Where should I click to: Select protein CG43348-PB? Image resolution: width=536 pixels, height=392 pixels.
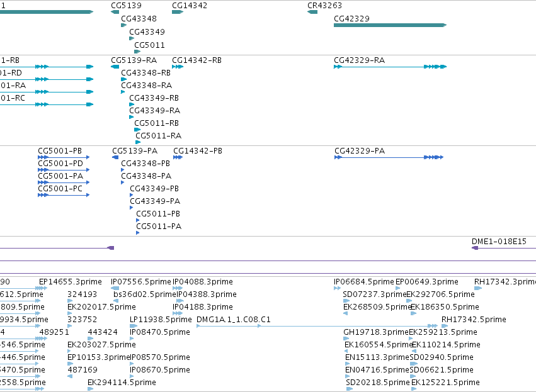click(145, 164)
